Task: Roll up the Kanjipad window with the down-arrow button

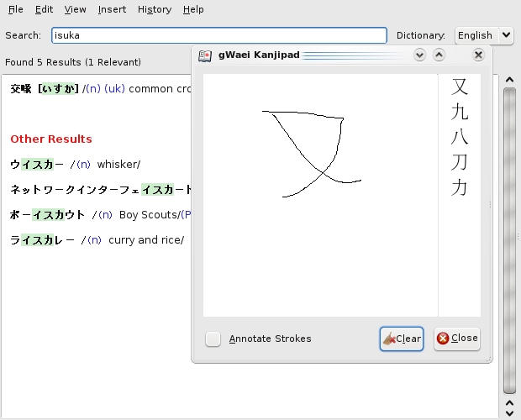Action: coord(420,55)
